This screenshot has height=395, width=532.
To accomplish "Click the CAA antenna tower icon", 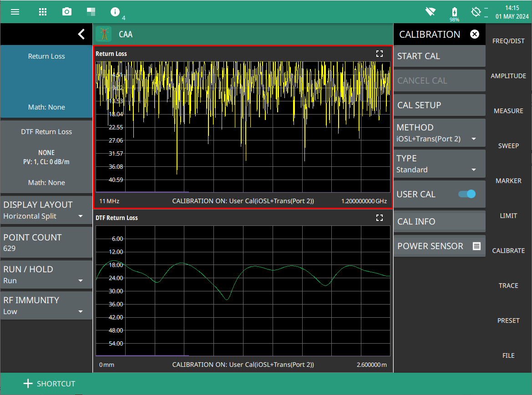I will (x=104, y=34).
